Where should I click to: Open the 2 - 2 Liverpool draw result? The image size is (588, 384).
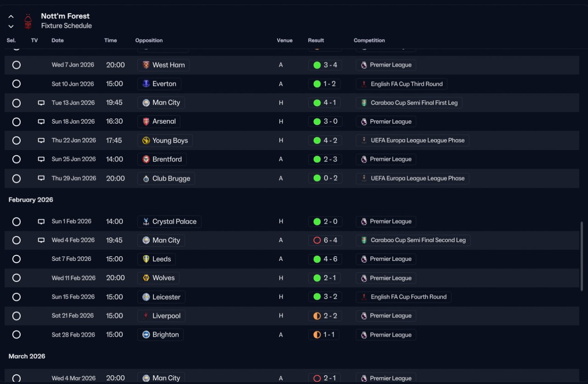[325, 316]
